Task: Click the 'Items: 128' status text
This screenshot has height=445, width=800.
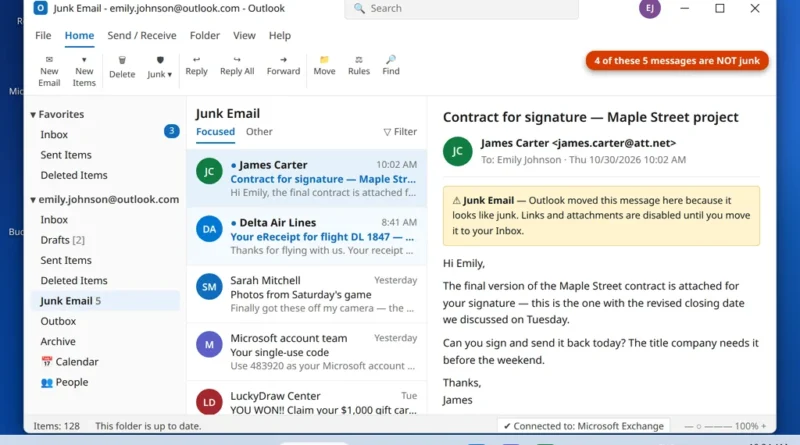Action: (57, 426)
